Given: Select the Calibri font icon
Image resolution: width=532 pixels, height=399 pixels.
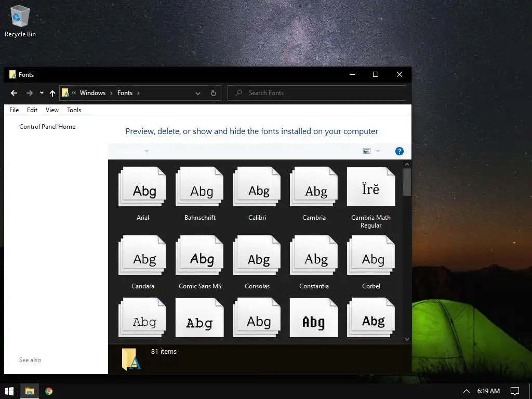Looking at the screenshot, I should (x=257, y=187).
